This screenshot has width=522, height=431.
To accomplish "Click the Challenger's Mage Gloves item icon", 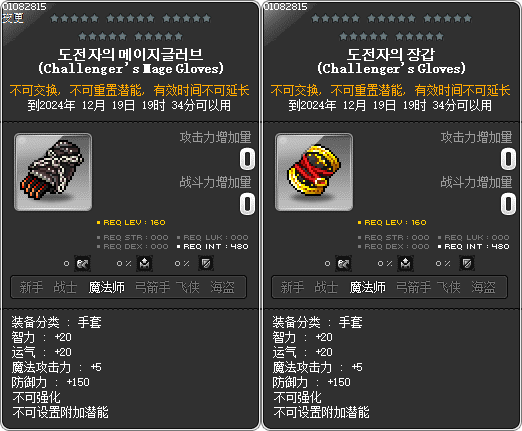I will (53, 172).
